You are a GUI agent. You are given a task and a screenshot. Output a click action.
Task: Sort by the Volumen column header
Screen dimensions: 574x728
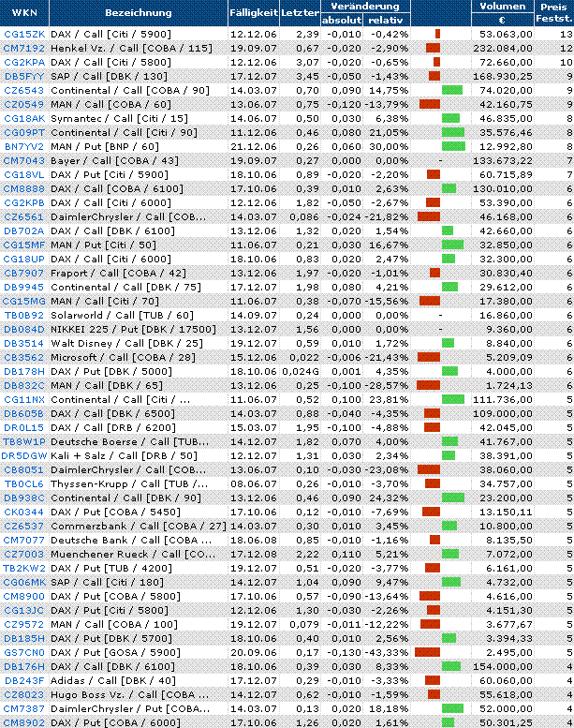point(503,7)
